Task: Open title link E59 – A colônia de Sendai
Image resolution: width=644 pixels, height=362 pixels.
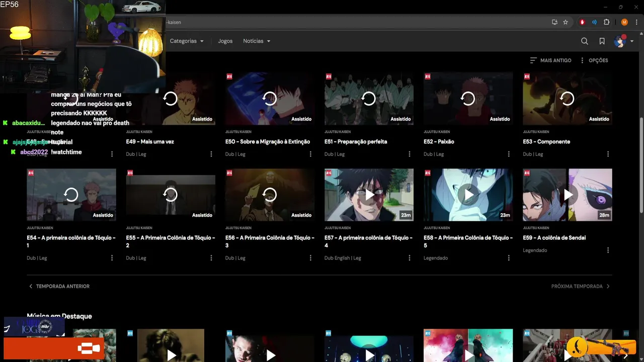Action: pos(554,238)
